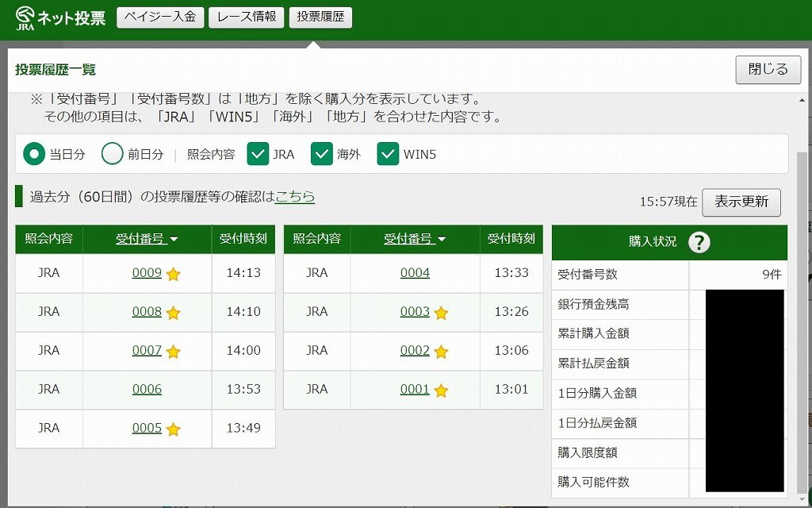Image resolution: width=812 pixels, height=508 pixels.
Task: Click the 13:53 reception time cell
Action: pyautogui.click(x=243, y=390)
